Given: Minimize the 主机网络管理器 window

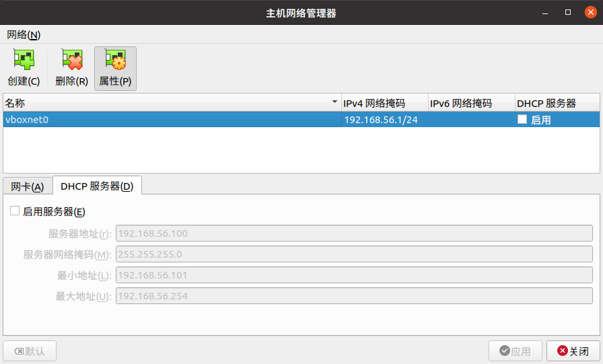Looking at the screenshot, I should click(549, 13).
